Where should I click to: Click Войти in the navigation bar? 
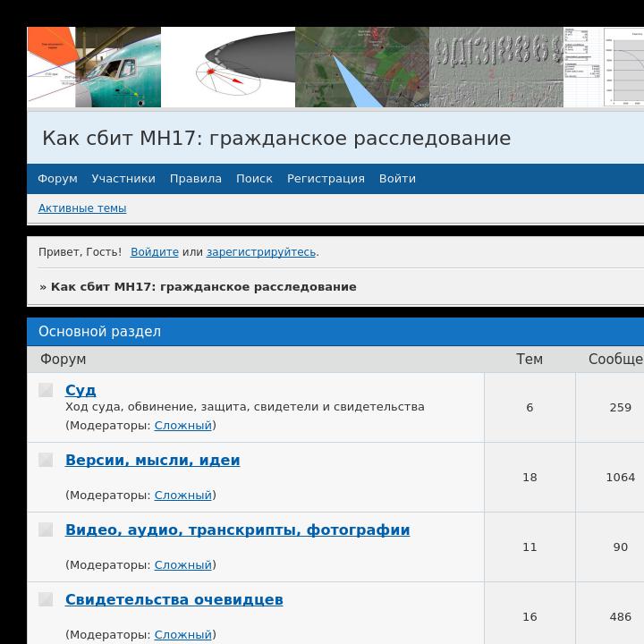coord(397,179)
